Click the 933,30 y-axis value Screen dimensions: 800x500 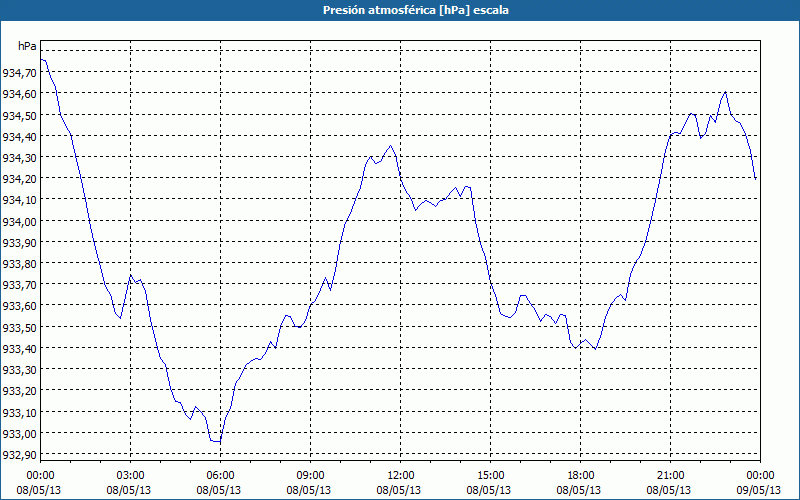pos(19,370)
